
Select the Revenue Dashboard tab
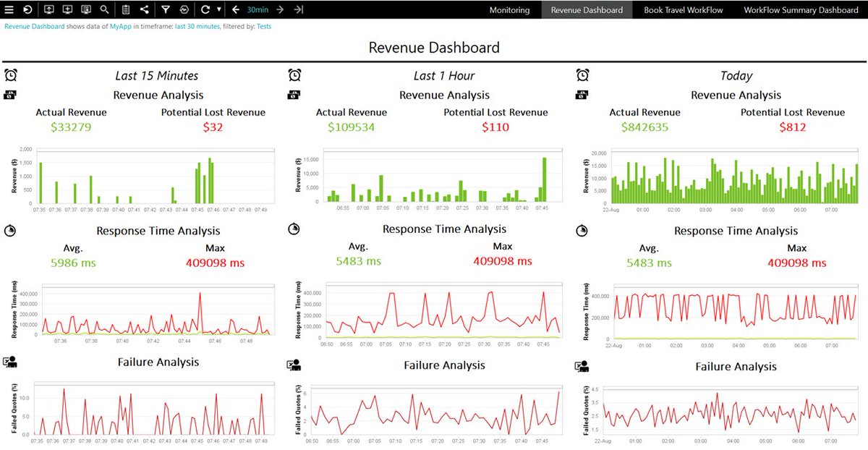587,10
